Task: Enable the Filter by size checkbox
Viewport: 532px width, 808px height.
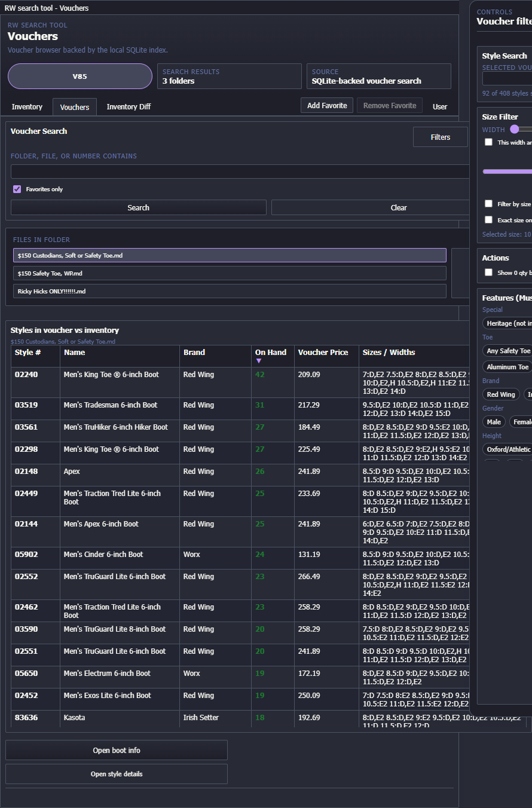Action: click(488, 204)
